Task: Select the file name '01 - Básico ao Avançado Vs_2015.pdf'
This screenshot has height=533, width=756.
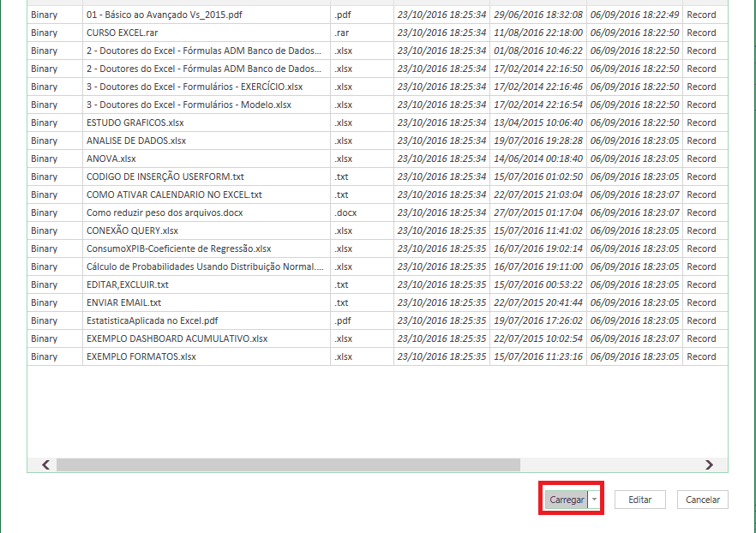Action: (x=165, y=15)
